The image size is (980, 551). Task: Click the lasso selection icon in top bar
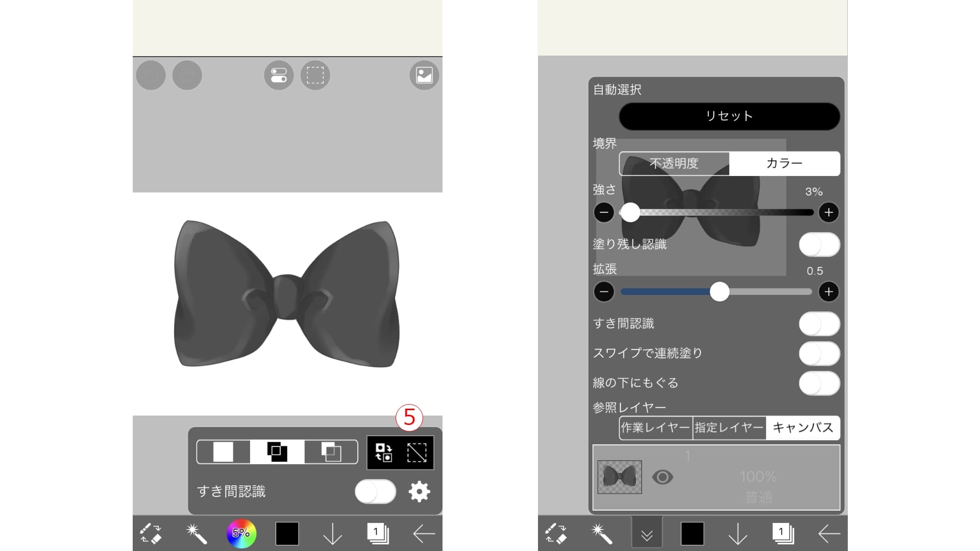pyautogui.click(x=315, y=75)
